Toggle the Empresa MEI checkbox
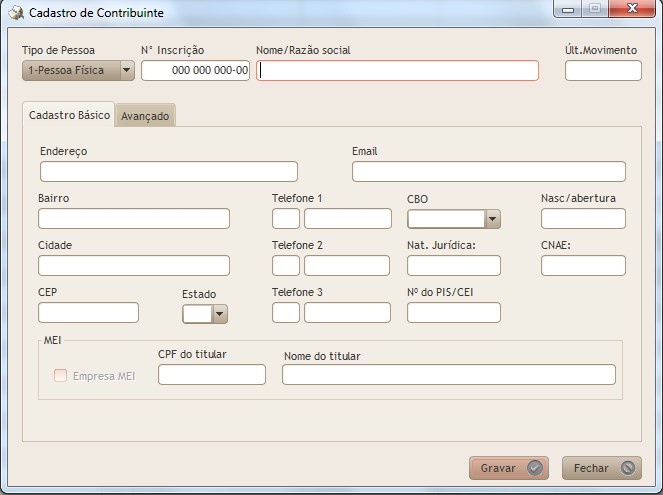The image size is (663, 495). pyautogui.click(x=60, y=376)
